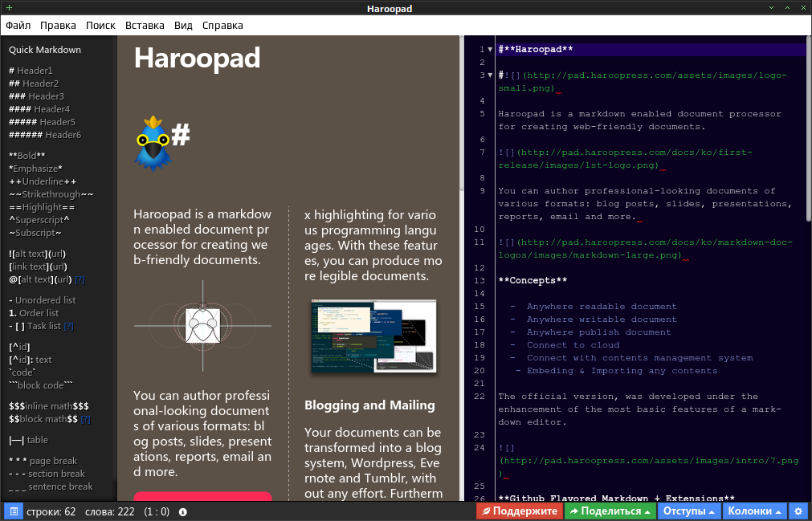
Task: Collapse the fold arrow on line 1
Action: (490, 49)
